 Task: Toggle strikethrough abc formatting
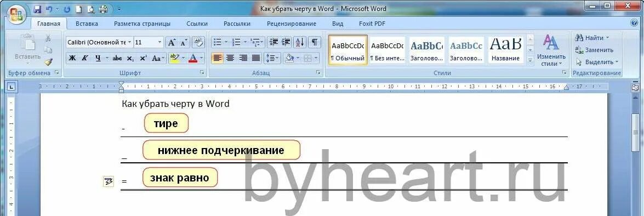(117, 58)
